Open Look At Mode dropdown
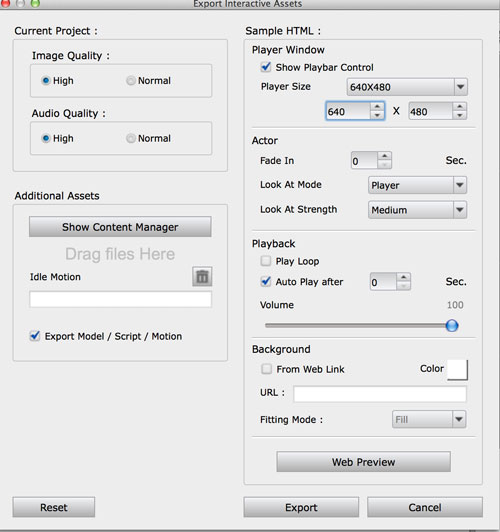This screenshot has width=500, height=532. tap(417, 185)
